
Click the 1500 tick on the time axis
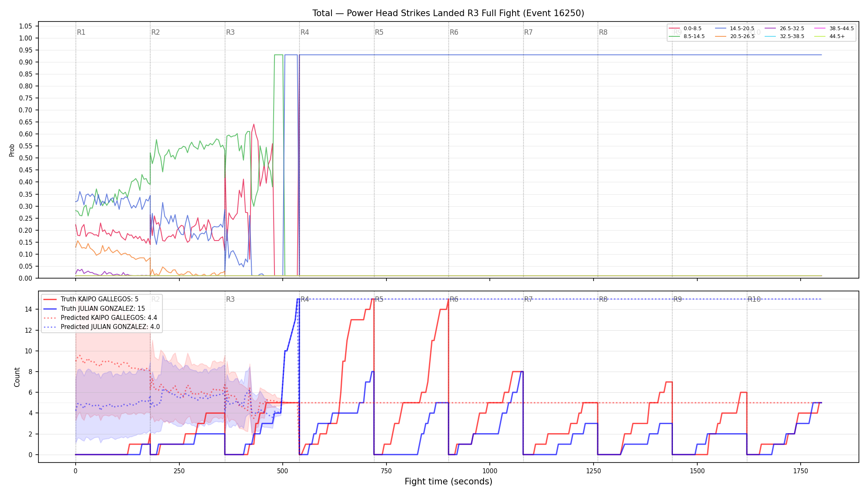coord(697,471)
